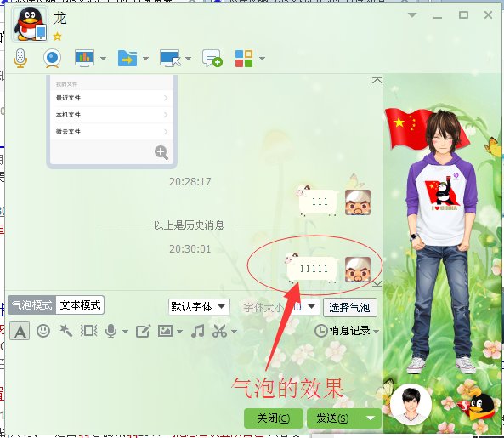This screenshot has width=504, height=438.
Task: Click the send file folder icon
Action: point(127,58)
